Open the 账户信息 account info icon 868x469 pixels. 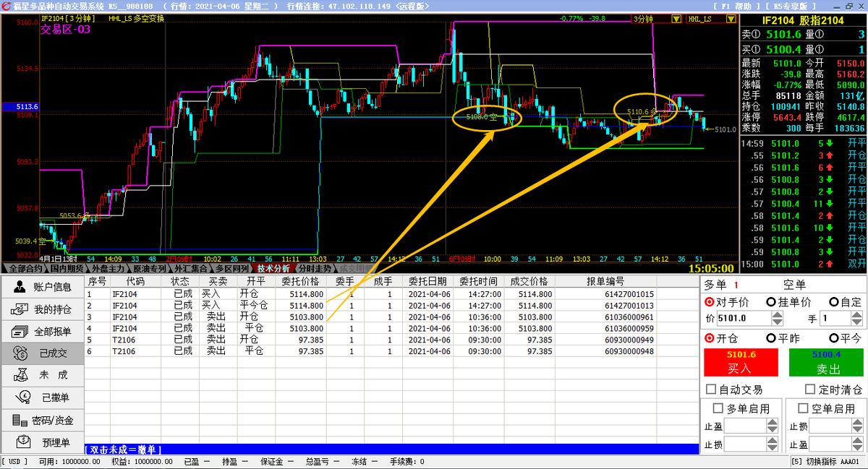click(x=20, y=287)
